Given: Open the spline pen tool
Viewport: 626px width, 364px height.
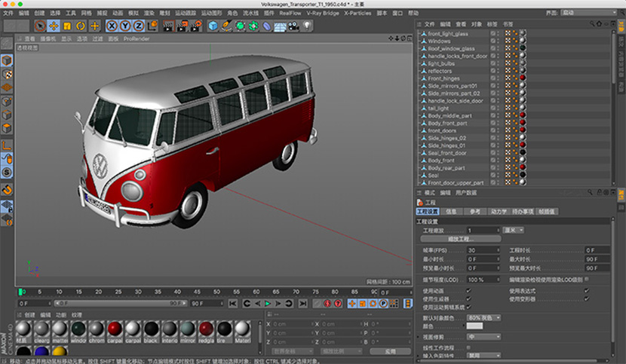Looking at the screenshot, I should point(226,26).
